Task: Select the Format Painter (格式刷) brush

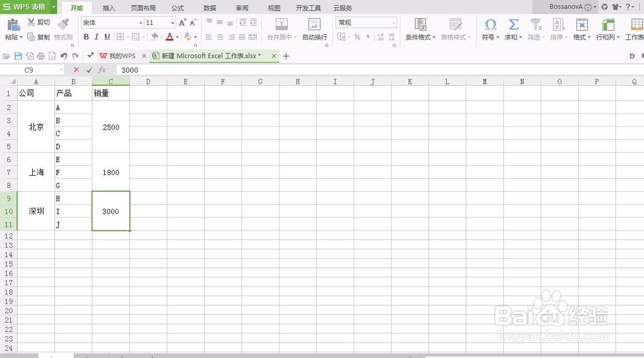Action: pyautogui.click(x=63, y=24)
